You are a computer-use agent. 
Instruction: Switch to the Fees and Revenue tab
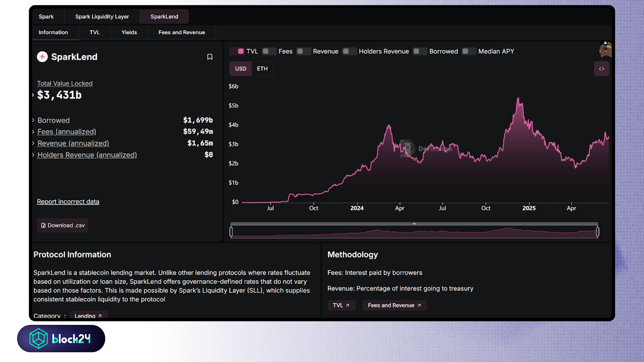[x=182, y=32]
